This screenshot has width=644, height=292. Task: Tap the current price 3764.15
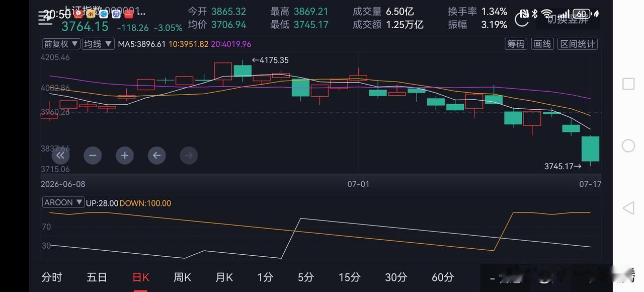[x=85, y=26]
